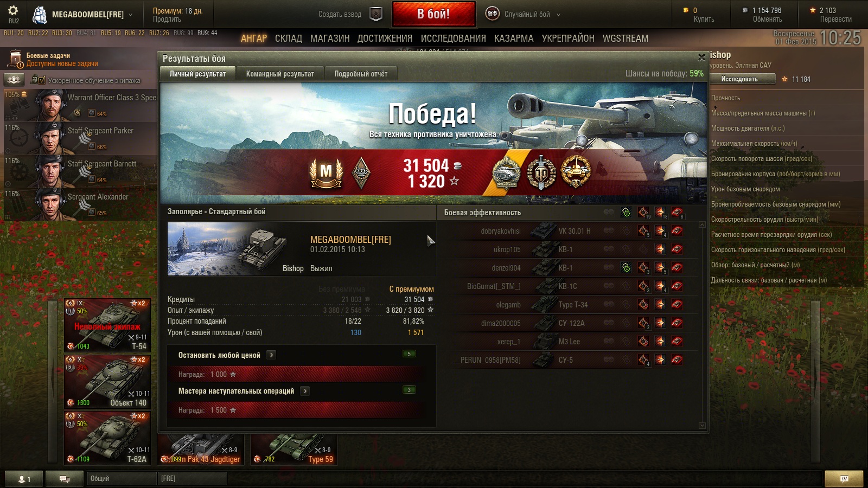The height and width of the screenshot is (488, 868).
Task: Open the Подробный отчёт tab
Action: coord(361,74)
